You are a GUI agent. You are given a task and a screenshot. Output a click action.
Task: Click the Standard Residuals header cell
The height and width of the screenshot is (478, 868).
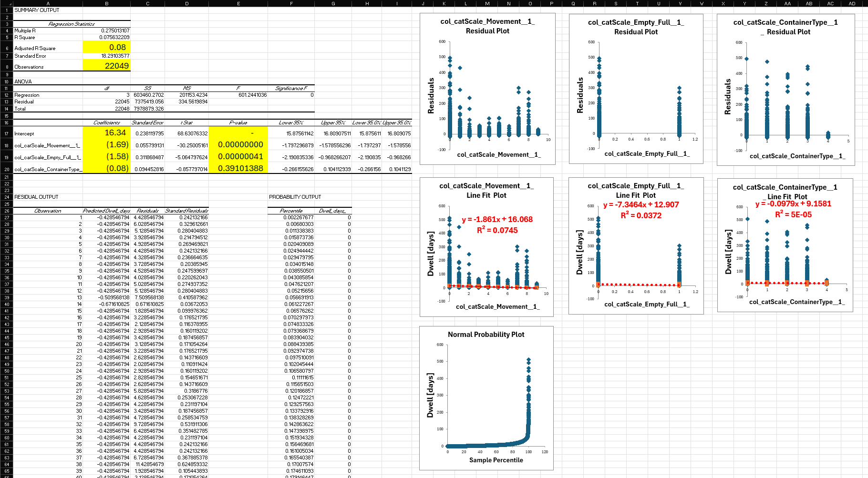(186, 211)
